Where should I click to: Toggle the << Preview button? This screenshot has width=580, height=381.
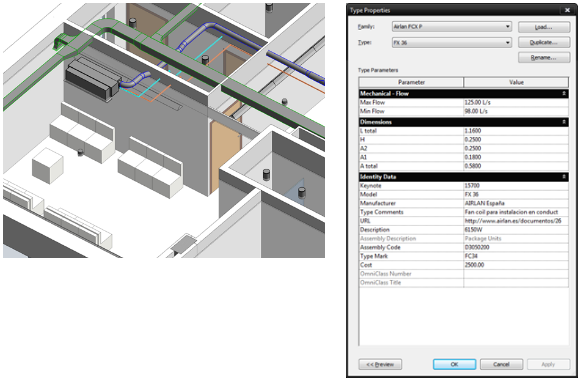(x=380, y=364)
